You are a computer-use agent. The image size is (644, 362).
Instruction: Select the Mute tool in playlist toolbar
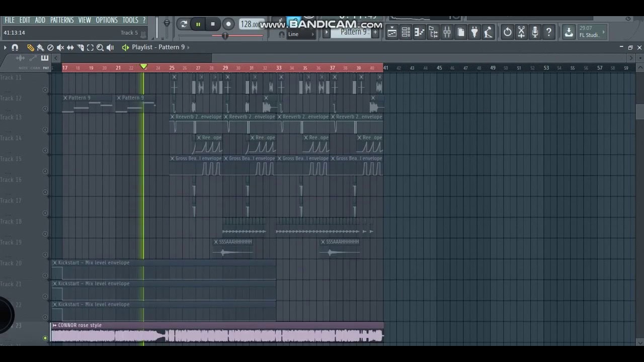pyautogui.click(x=60, y=47)
